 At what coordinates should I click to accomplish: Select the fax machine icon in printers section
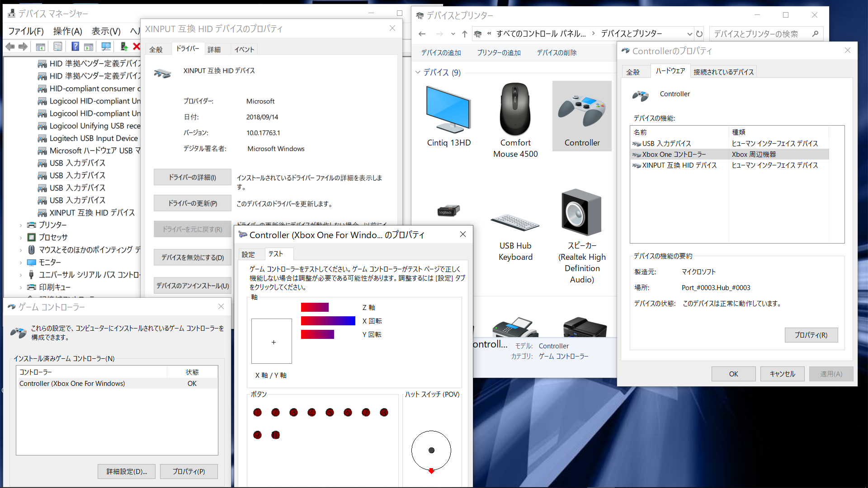pyautogui.click(x=515, y=327)
